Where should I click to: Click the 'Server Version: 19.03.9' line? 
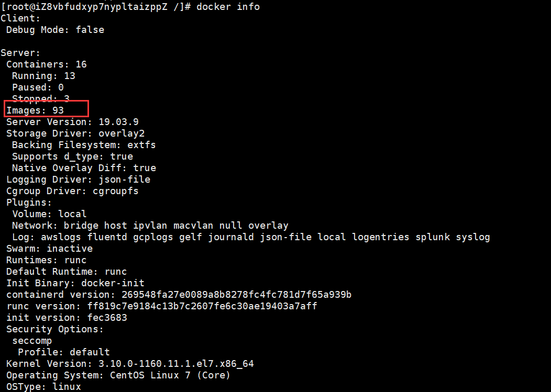point(72,122)
